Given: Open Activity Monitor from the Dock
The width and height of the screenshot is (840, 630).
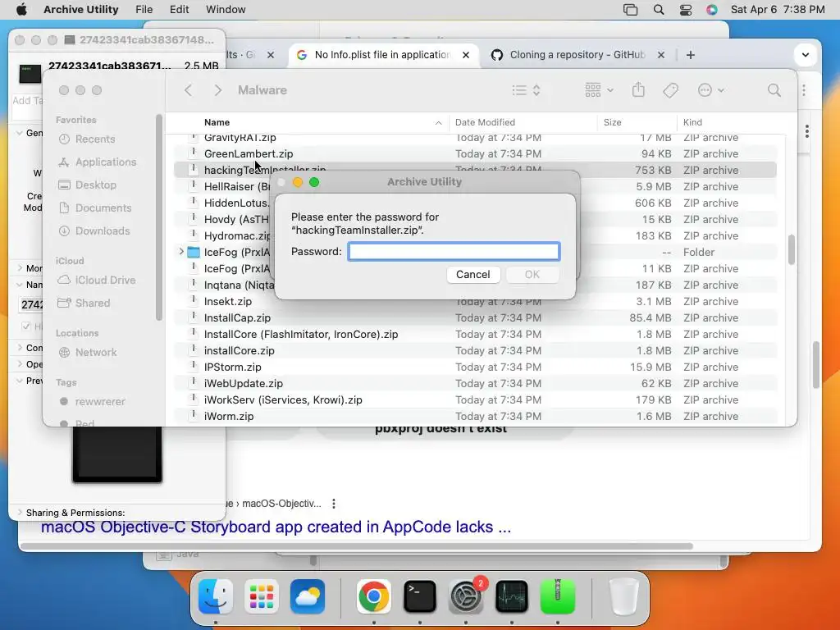Looking at the screenshot, I should click(x=512, y=596).
